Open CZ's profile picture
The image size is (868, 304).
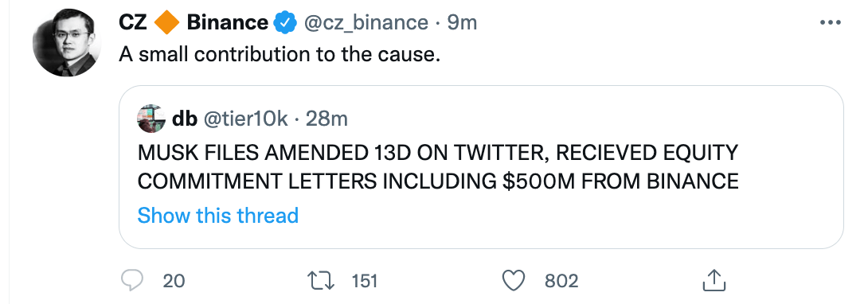coord(67,42)
